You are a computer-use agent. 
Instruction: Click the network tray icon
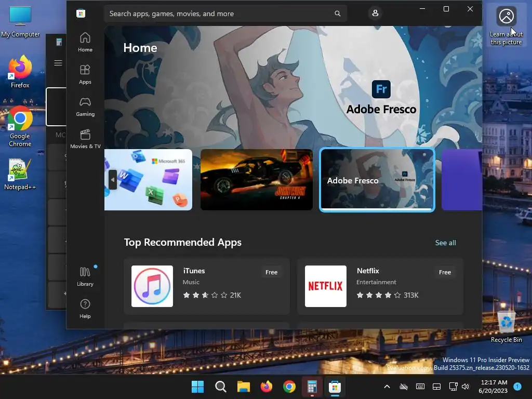[453, 387]
